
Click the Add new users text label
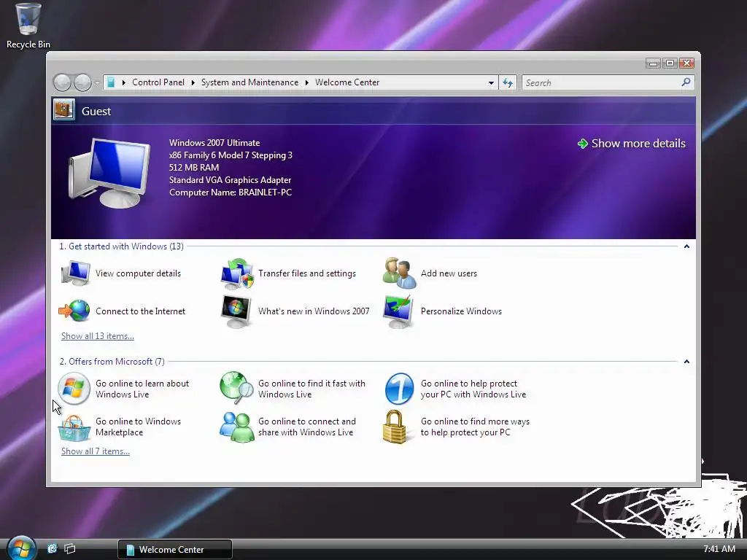(449, 273)
